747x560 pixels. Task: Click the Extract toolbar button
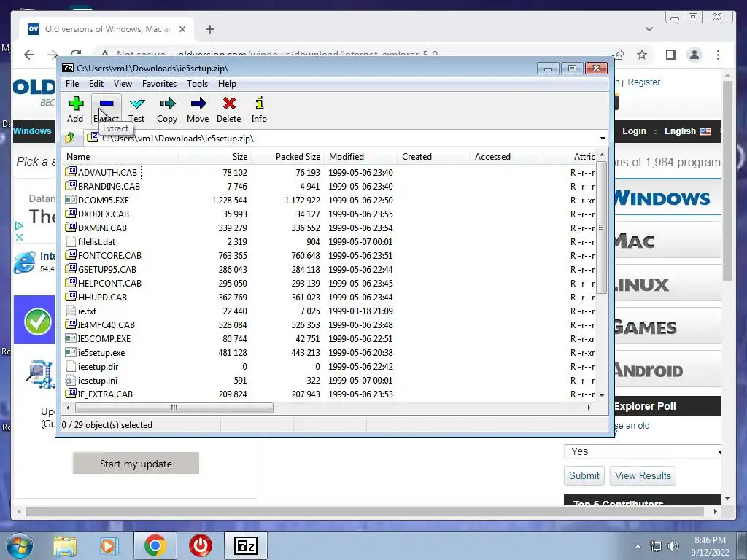(x=107, y=109)
